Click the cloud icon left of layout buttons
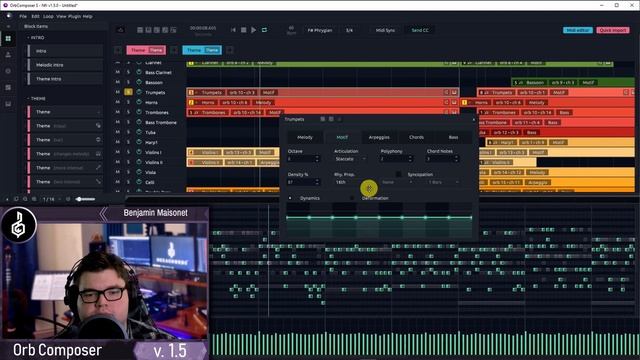 point(120,30)
